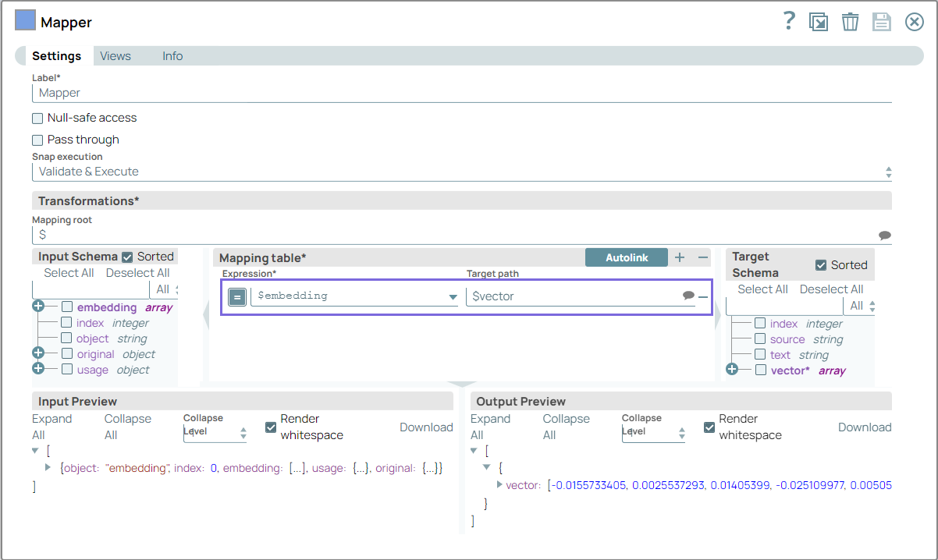Pop out the snap dialog to fullscreen
Viewport: 938px width, 560px height.
point(819,21)
